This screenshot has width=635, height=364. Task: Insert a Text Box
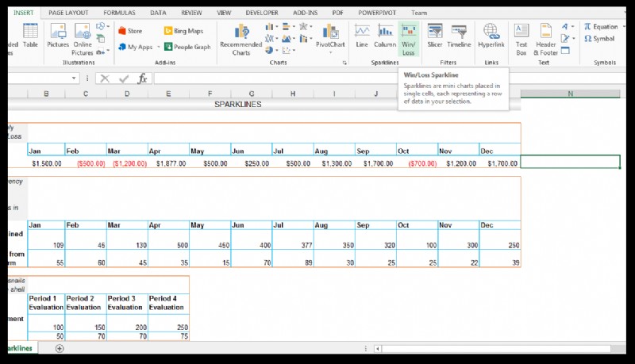[521, 39]
